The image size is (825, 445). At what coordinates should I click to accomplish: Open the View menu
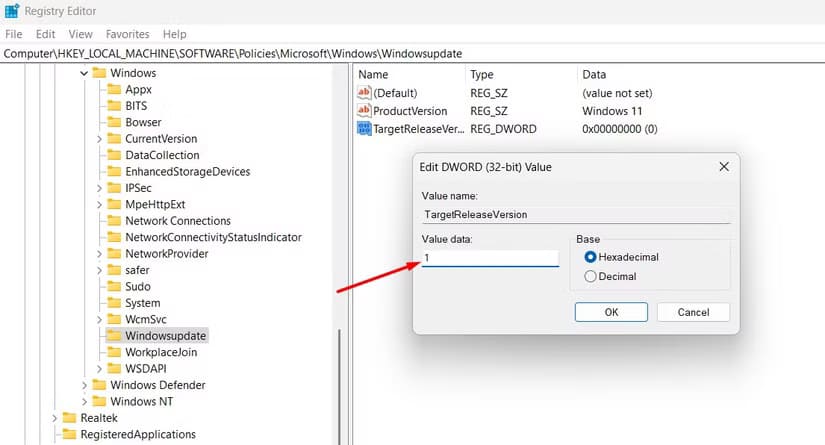pos(81,34)
